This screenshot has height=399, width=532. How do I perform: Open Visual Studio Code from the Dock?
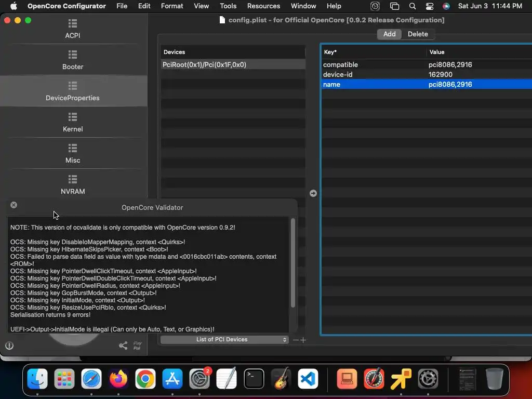tap(308, 378)
